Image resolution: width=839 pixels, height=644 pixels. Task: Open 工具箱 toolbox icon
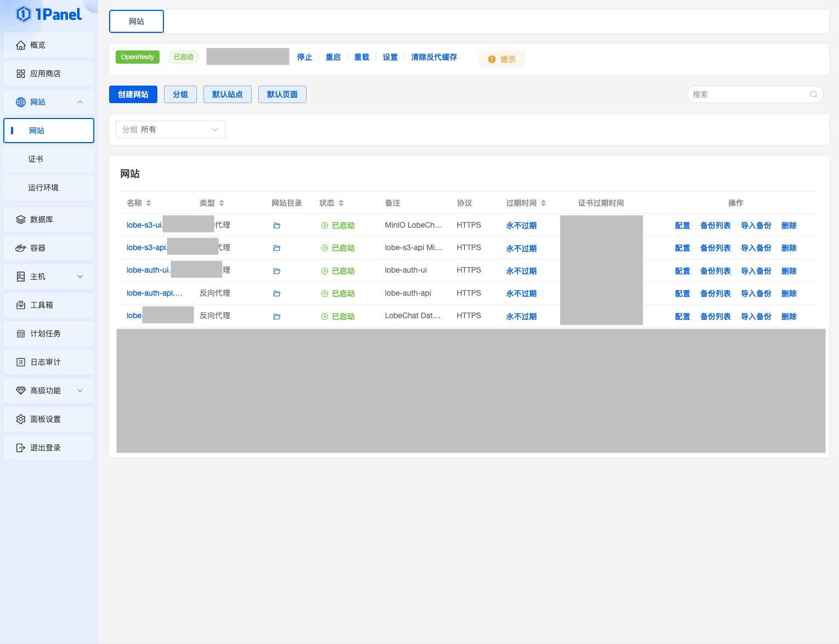(21, 305)
